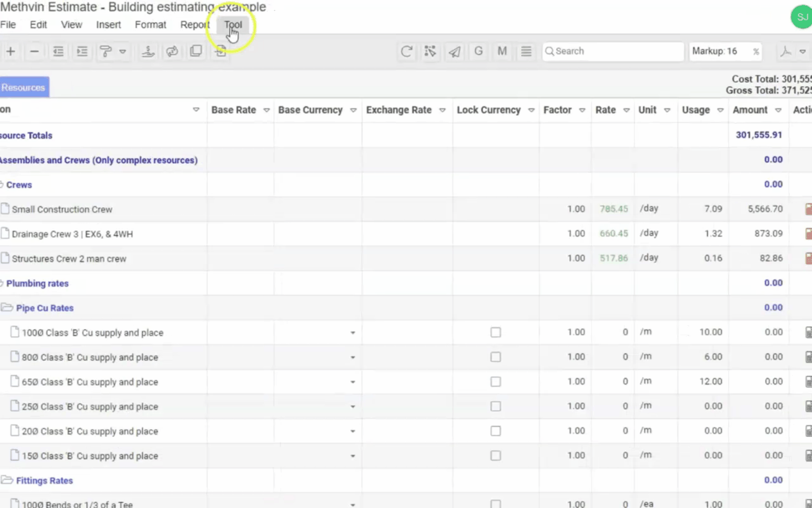Click the paint roller format icon
This screenshot has width=812, height=508.
(x=106, y=51)
